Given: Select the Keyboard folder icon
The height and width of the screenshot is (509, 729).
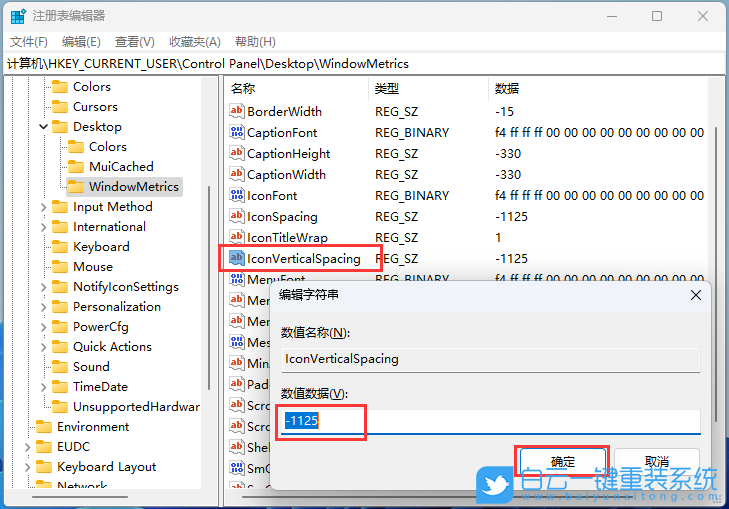Looking at the screenshot, I should point(60,247).
